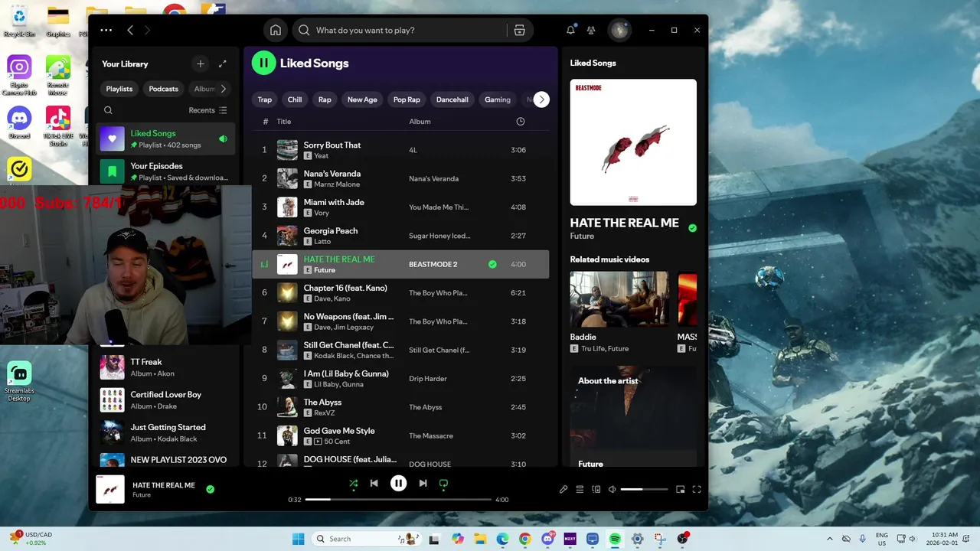Play the Baddie music video thumbnail
The image size is (980, 551).
(619, 299)
